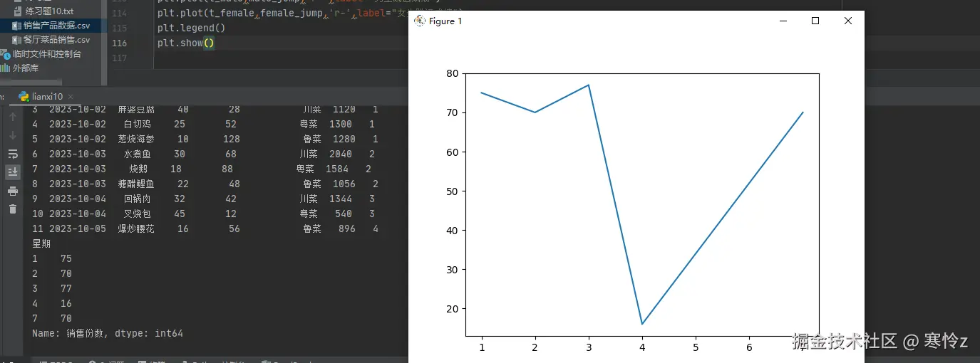Click the value 77 in console series output
980x363 pixels.
coord(66,289)
